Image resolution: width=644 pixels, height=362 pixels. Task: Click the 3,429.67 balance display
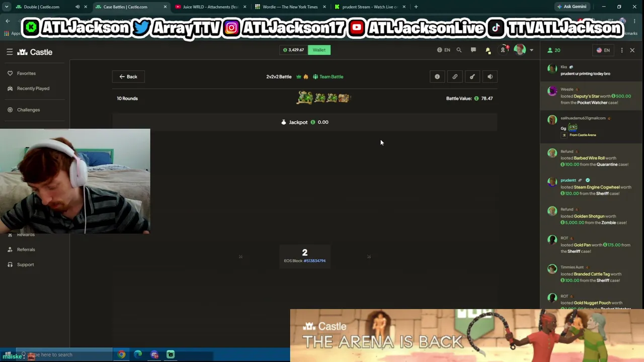click(293, 50)
